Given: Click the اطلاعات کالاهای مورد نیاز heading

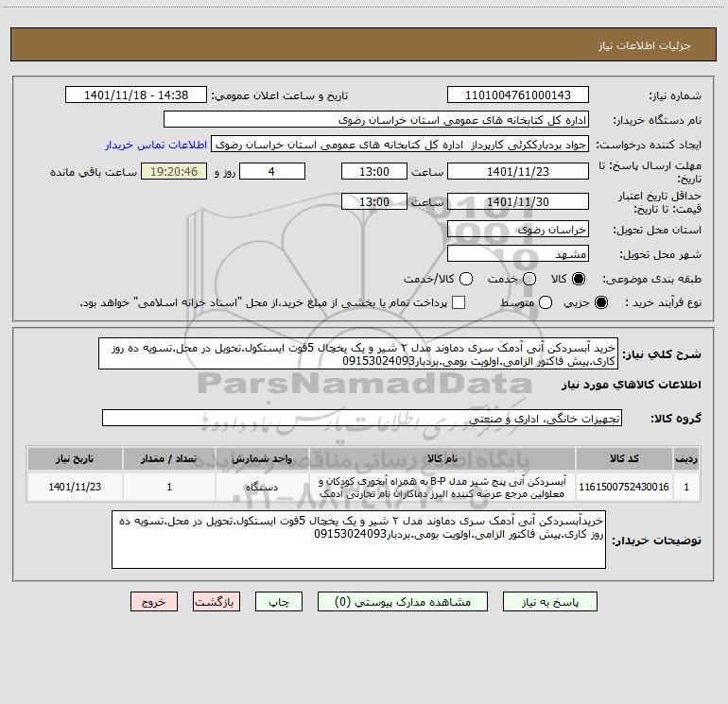Looking at the screenshot, I should (x=631, y=385).
